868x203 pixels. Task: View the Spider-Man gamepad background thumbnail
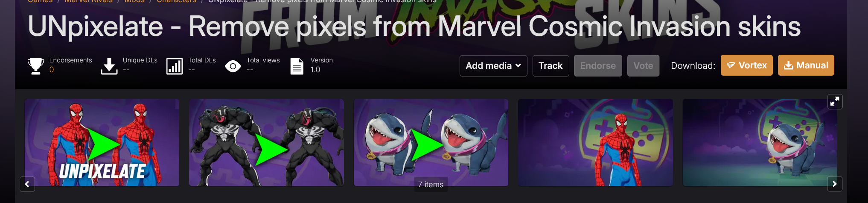595,143
